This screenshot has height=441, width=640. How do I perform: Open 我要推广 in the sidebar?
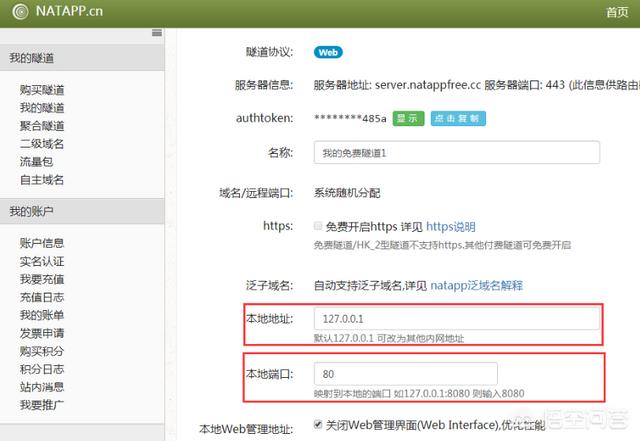42,405
